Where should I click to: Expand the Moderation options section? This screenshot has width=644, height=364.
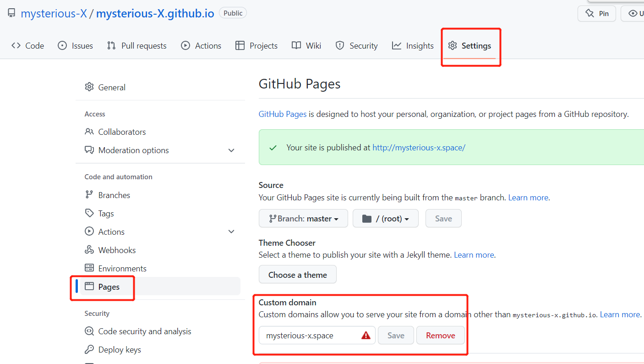coord(231,150)
